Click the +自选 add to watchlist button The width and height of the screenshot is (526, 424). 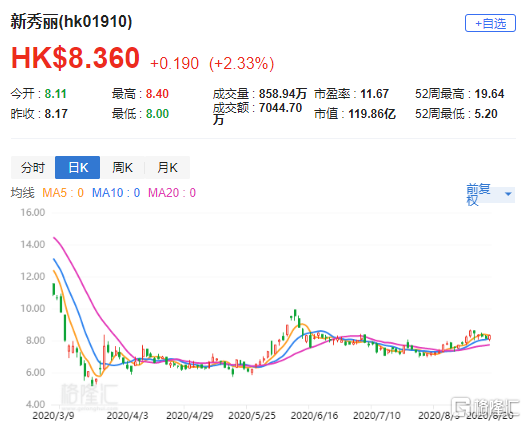pos(490,23)
